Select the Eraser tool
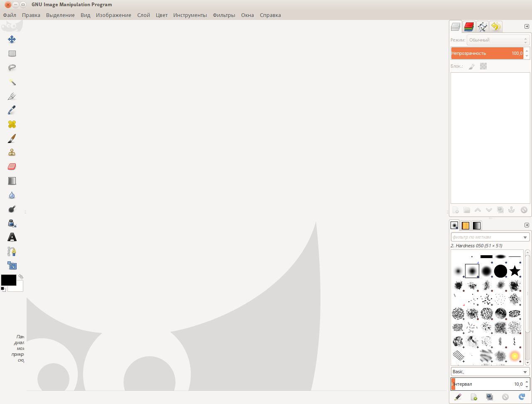 point(12,167)
